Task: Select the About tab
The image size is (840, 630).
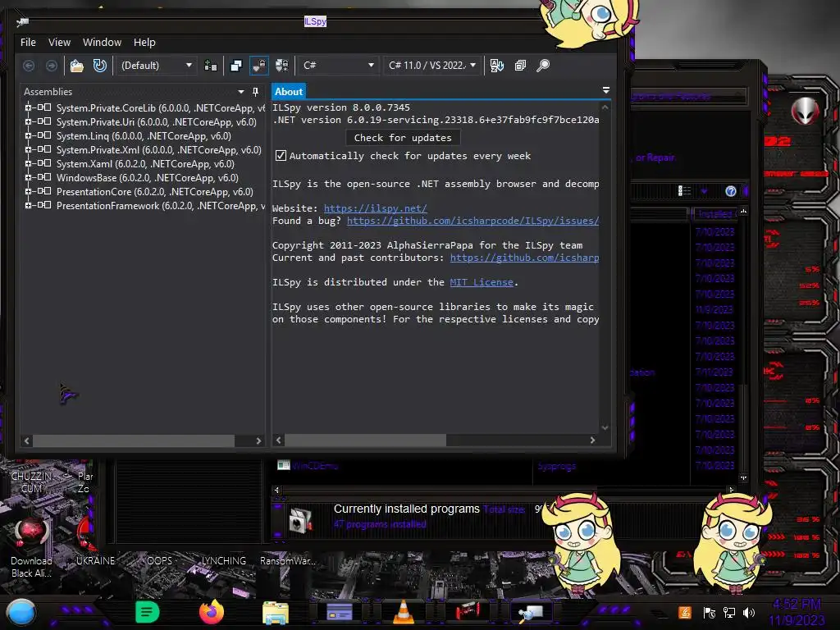Action: [289, 92]
